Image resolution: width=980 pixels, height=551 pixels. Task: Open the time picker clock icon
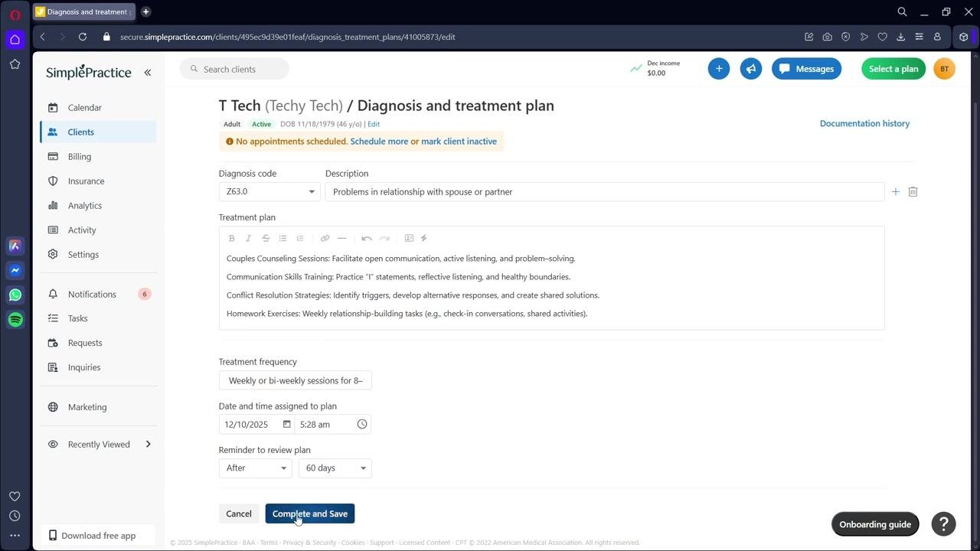click(x=362, y=424)
